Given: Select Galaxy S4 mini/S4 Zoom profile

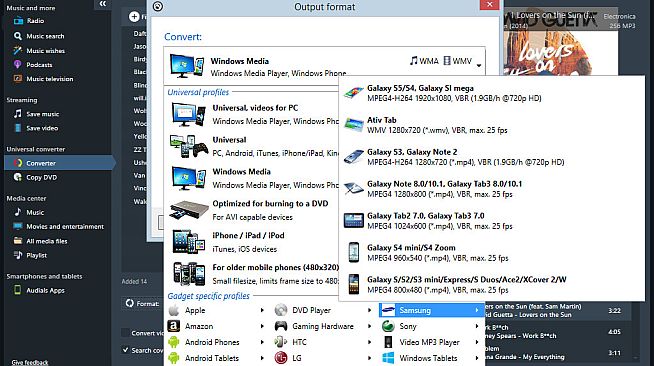Looking at the screenshot, I should coord(492,253).
